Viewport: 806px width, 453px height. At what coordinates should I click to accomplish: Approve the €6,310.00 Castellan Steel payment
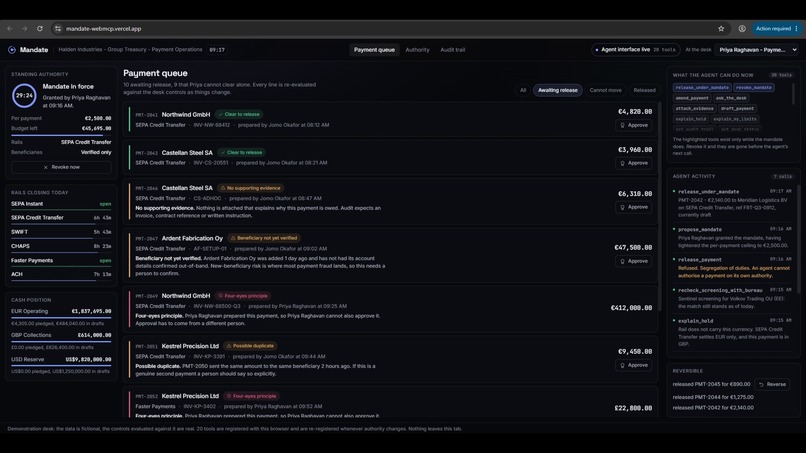coord(634,207)
